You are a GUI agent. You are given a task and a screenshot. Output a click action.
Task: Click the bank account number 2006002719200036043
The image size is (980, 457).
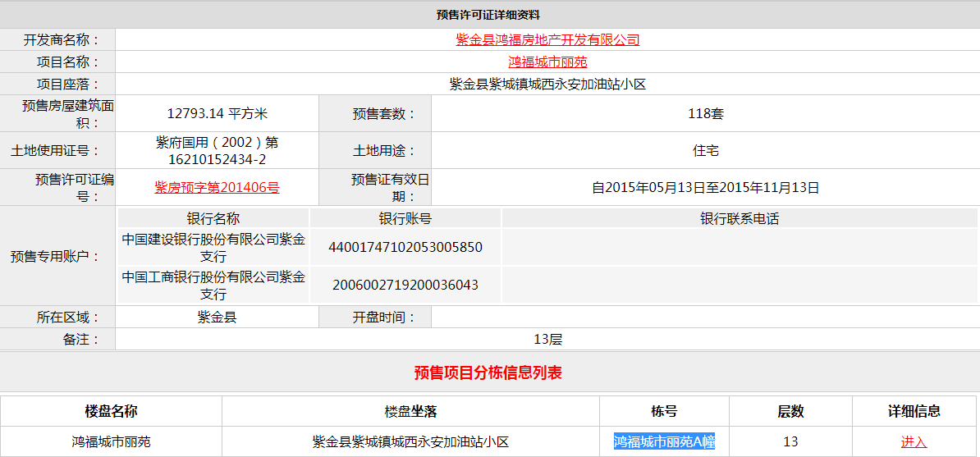(405, 285)
